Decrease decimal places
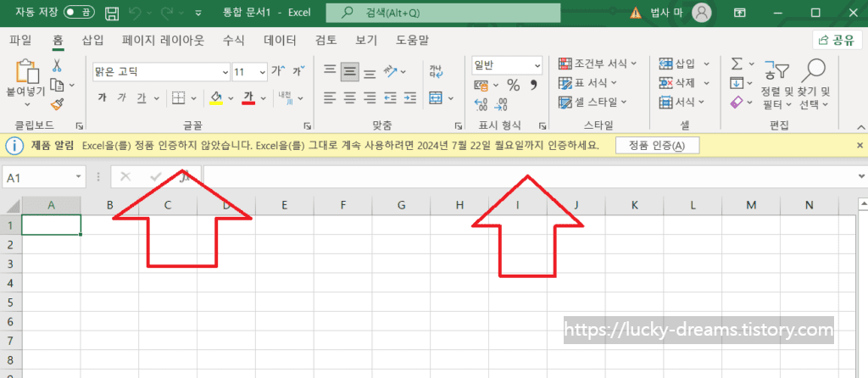The height and width of the screenshot is (378, 868). point(502,103)
